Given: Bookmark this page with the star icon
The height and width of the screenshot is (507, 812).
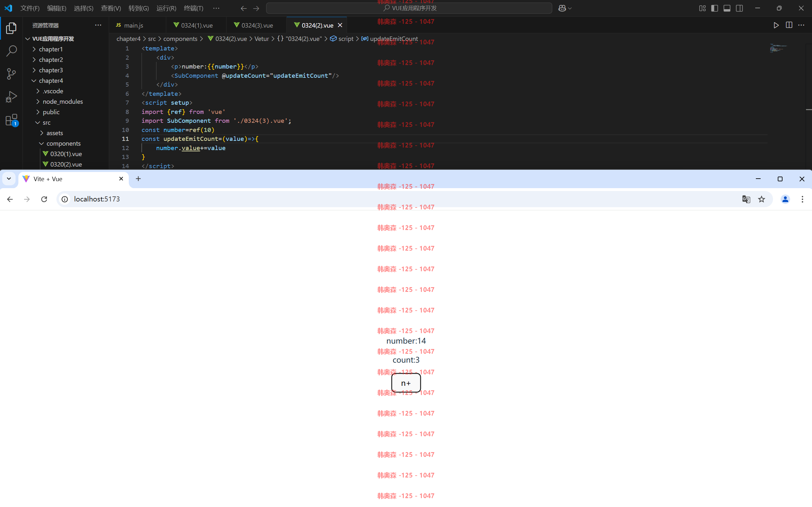Looking at the screenshot, I should point(761,199).
